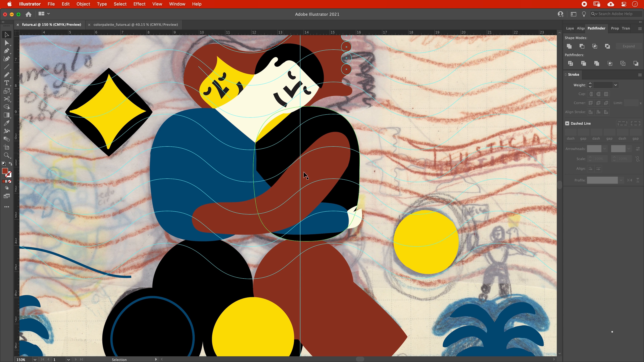The image size is (644, 362).
Task: Click the Crop pathfinder icon
Action: click(x=610, y=64)
